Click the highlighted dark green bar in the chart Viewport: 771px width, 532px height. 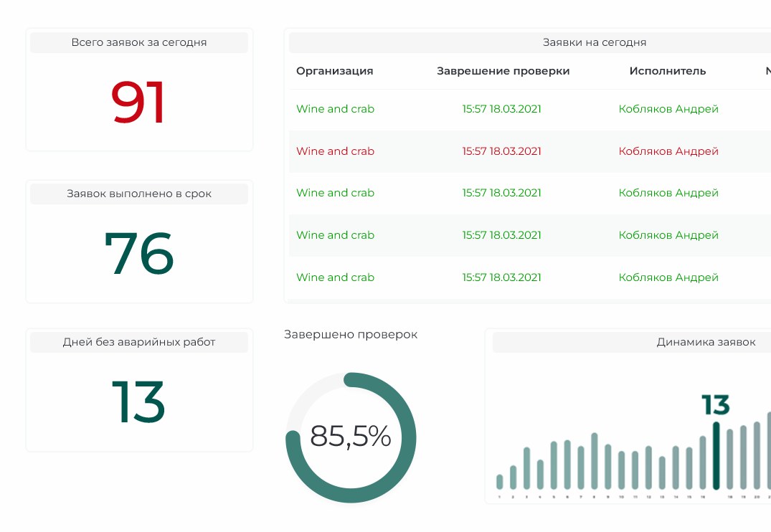[716, 456]
